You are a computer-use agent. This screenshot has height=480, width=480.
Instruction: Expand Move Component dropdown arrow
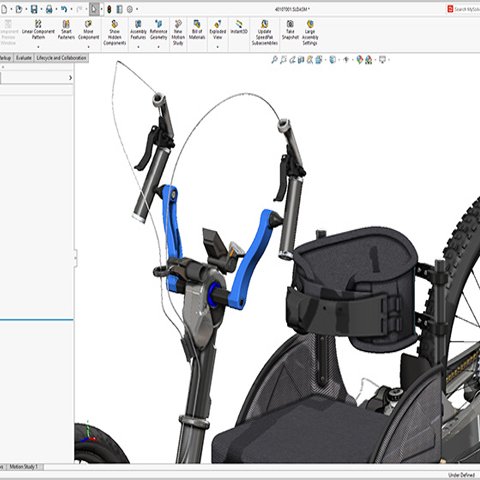[88, 47]
